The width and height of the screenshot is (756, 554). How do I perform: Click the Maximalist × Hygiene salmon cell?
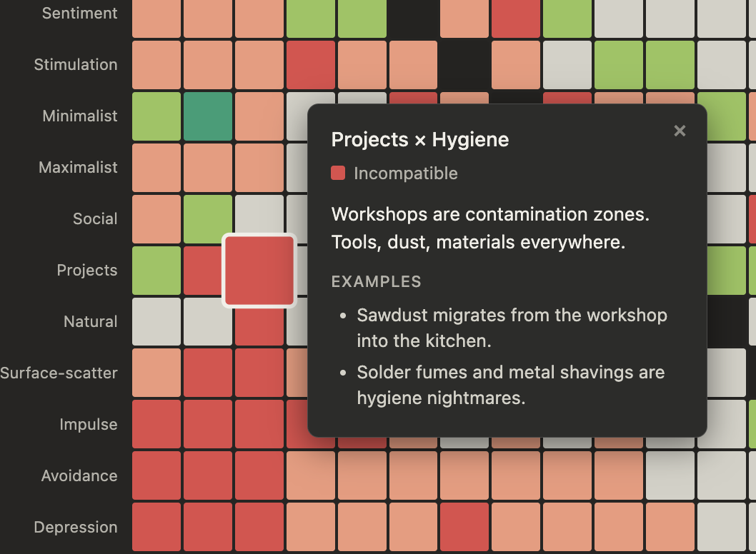(x=259, y=168)
